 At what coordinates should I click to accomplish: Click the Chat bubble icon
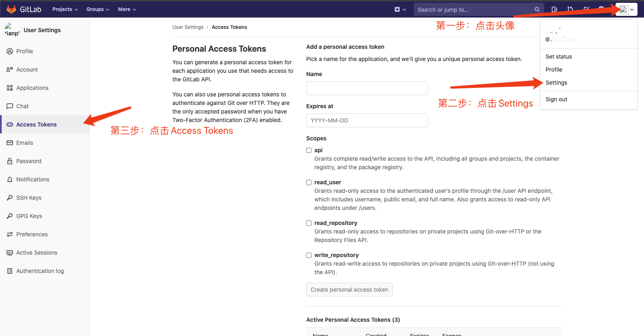click(x=10, y=106)
